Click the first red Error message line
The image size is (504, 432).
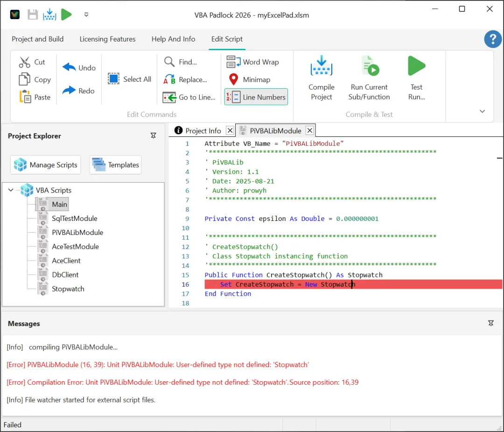pos(158,365)
